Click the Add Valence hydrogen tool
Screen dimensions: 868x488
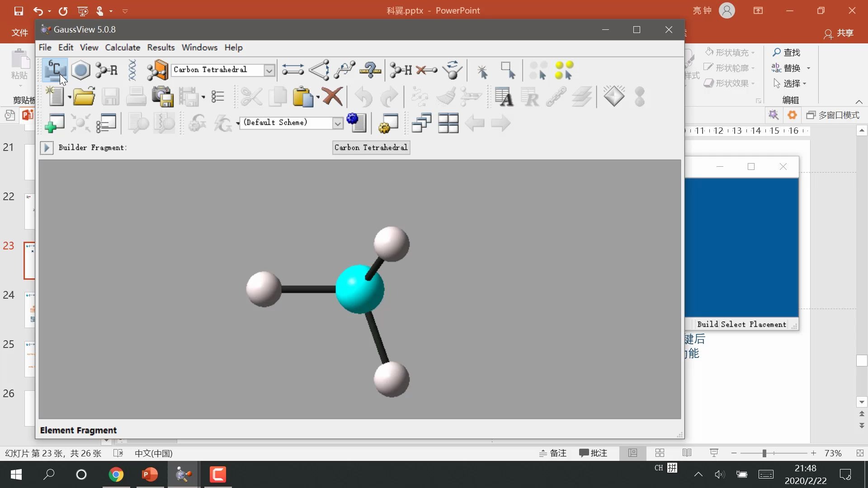[x=401, y=70]
